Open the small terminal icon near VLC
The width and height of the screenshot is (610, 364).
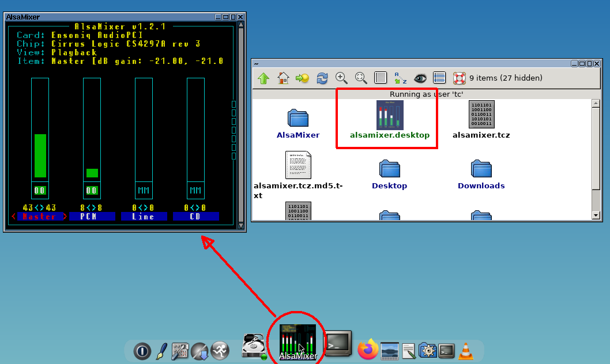(447, 351)
